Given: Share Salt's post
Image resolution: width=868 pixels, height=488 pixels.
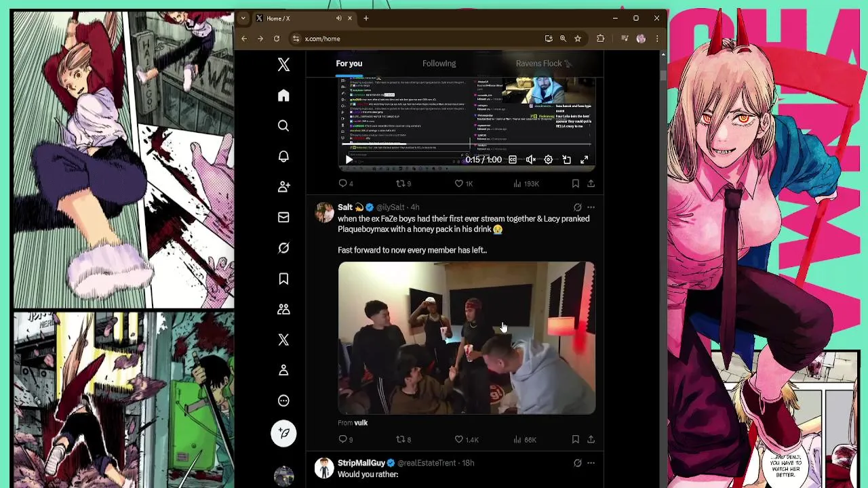Looking at the screenshot, I should pyautogui.click(x=591, y=440).
